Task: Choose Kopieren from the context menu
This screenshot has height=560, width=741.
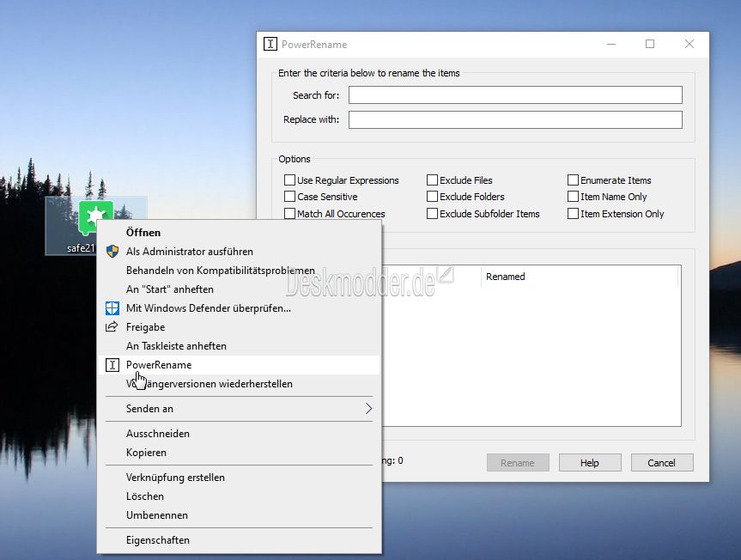Action: click(x=238, y=453)
